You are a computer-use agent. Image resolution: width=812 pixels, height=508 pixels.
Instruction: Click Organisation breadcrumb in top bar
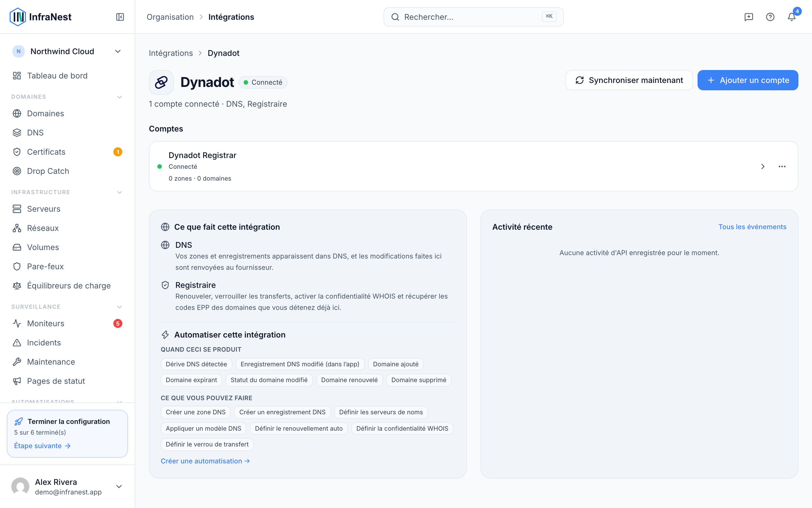click(x=170, y=17)
